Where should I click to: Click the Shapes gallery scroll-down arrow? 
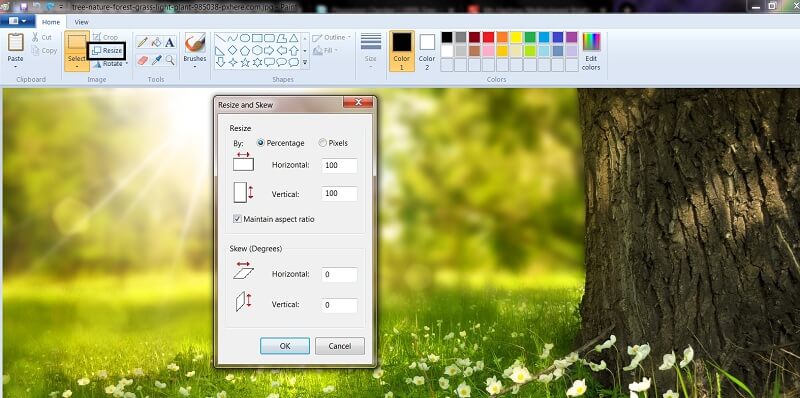pos(305,51)
